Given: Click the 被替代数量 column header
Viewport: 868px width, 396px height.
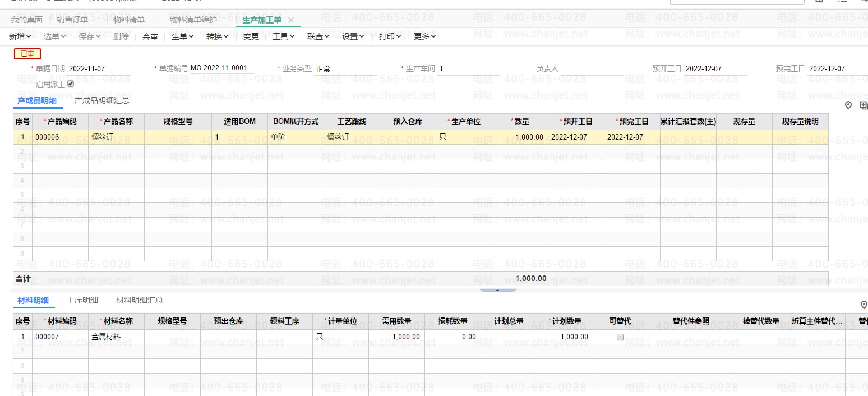Looking at the screenshot, I should 761,321.
